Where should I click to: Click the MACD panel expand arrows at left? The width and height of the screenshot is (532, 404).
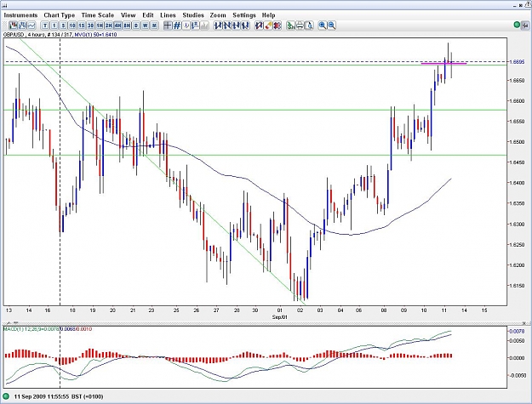click(x=13, y=323)
